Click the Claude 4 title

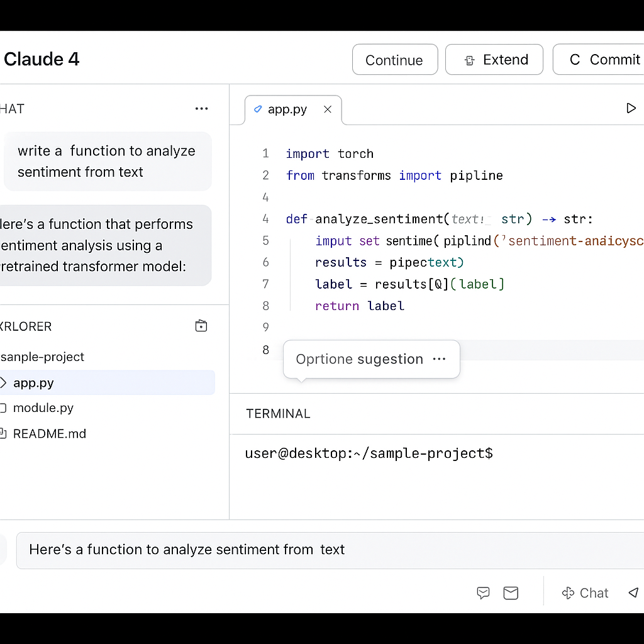(41, 59)
